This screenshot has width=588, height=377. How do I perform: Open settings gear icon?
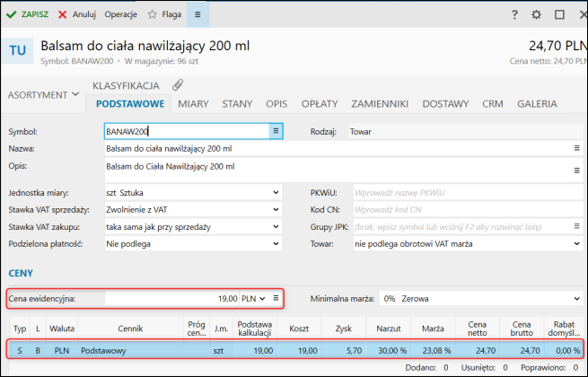(536, 14)
